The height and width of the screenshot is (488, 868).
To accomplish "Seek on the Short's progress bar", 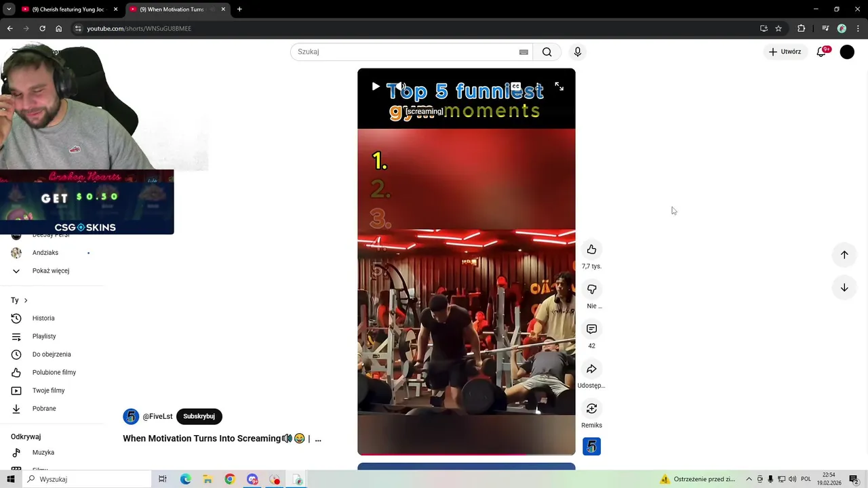I will click(x=467, y=454).
